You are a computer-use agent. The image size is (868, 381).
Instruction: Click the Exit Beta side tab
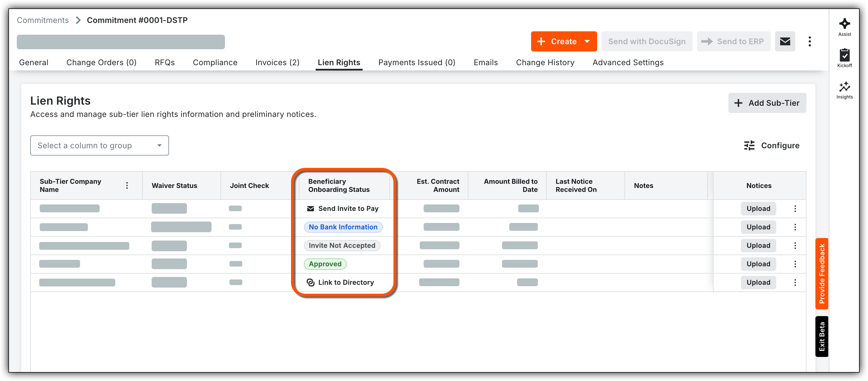pos(822,337)
